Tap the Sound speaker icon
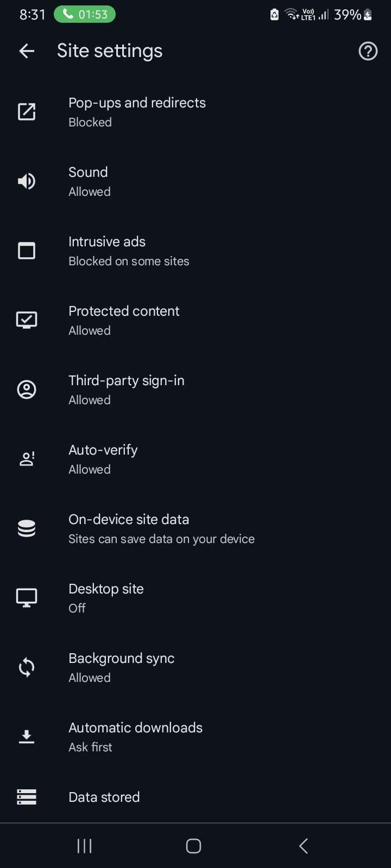Image resolution: width=391 pixels, height=868 pixels. [x=27, y=181]
